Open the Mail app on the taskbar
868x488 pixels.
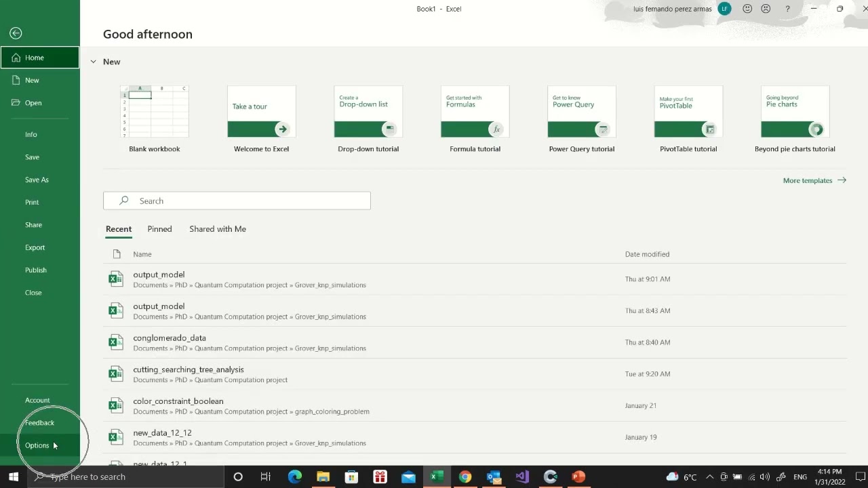click(408, 476)
